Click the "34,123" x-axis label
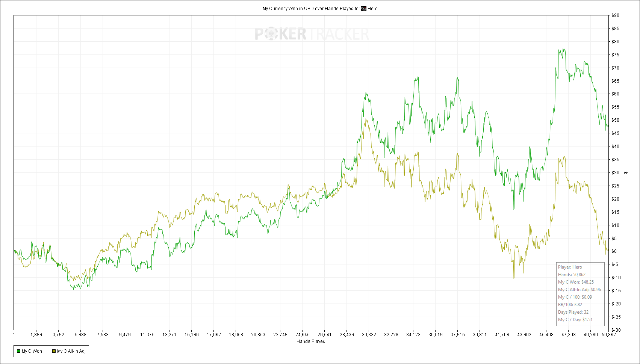Screen dimensions: 640x364 (413, 335)
